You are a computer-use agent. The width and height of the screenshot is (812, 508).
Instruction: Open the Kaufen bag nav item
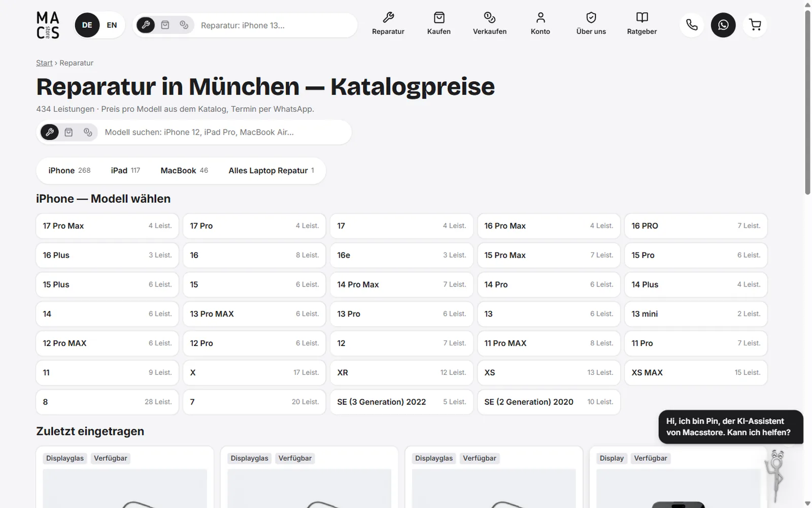[x=439, y=24]
